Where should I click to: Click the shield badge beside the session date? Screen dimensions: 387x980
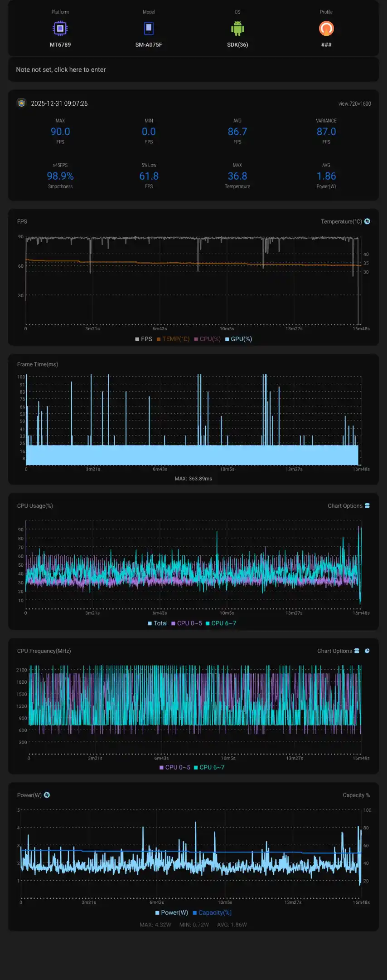point(21,103)
